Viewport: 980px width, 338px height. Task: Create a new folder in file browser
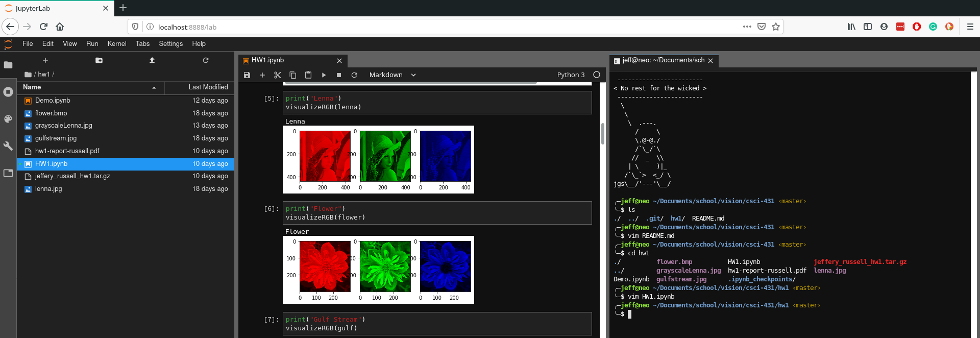pyautogui.click(x=99, y=60)
